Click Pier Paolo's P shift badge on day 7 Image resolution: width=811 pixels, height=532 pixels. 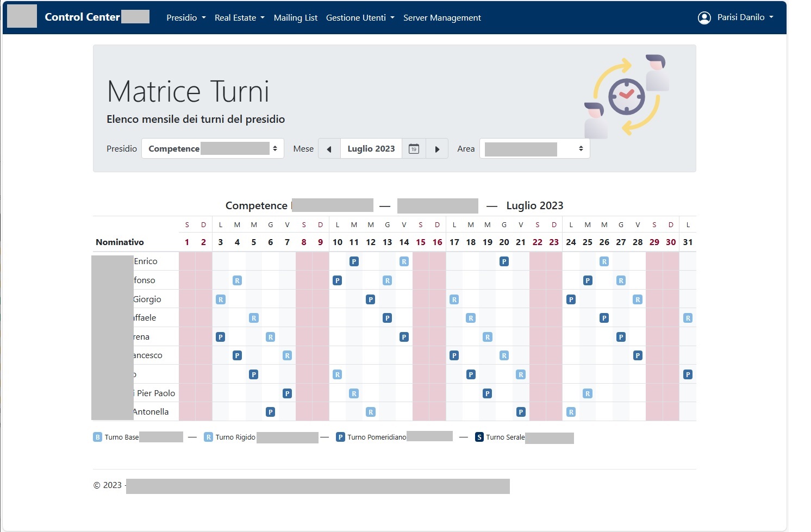[287, 393]
